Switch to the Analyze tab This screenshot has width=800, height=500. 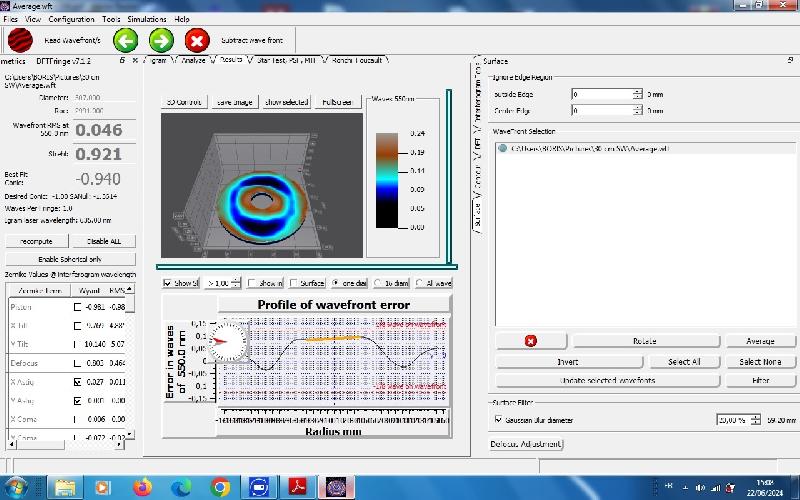tap(194, 60)
